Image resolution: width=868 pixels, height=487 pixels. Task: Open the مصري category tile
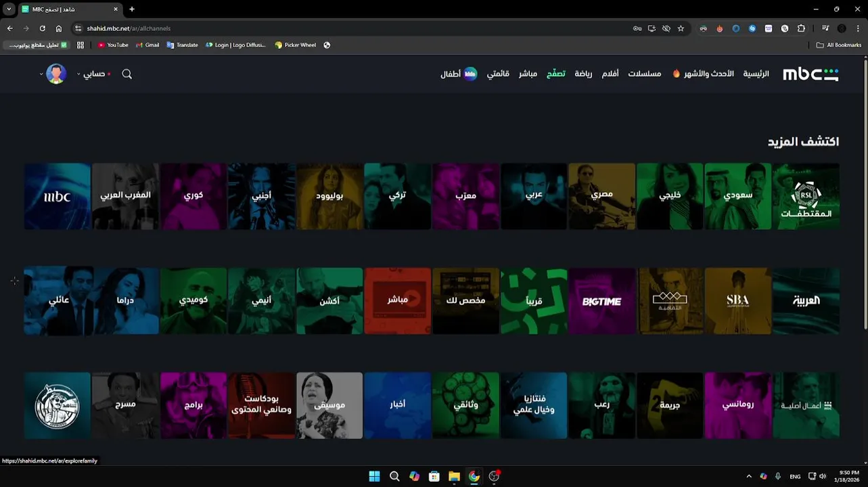coord(601,196)
